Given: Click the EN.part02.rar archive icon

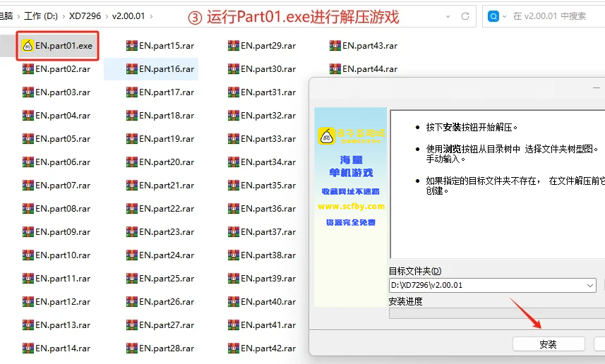Looking at the screenshot, I should (x=28, y=69).
